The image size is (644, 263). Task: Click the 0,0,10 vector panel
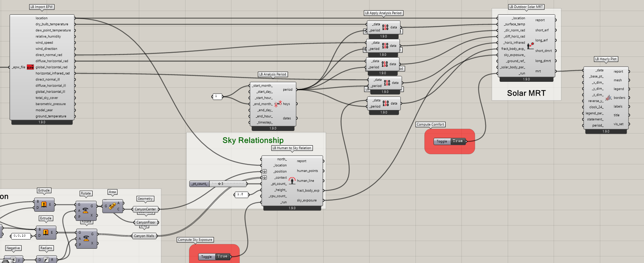click(20, 236)
